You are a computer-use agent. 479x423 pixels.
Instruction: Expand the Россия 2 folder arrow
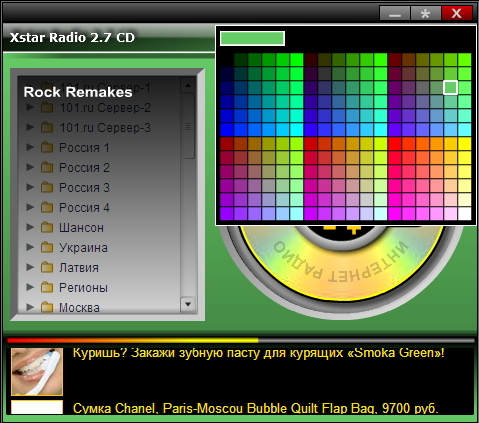[x=30, y=167]
